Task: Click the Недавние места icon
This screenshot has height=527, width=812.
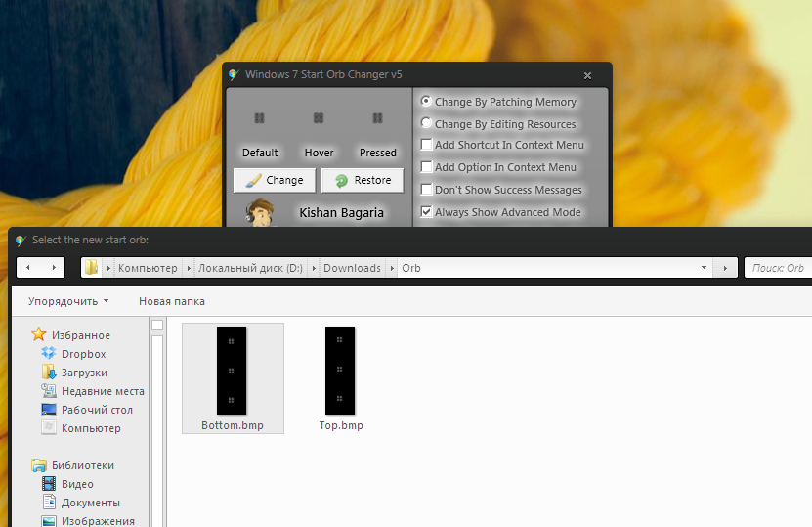Action: 49,390
